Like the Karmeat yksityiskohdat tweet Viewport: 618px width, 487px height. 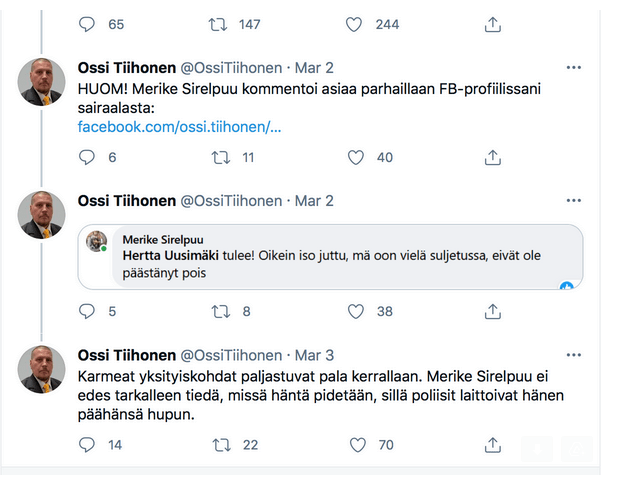[x=355, y=444]
